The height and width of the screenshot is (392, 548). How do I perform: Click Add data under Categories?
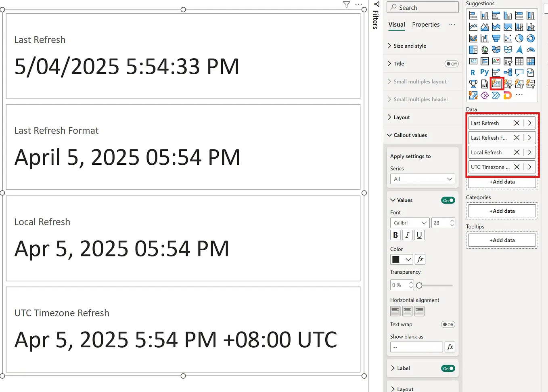pyautogui.click(x=502, y=211)
